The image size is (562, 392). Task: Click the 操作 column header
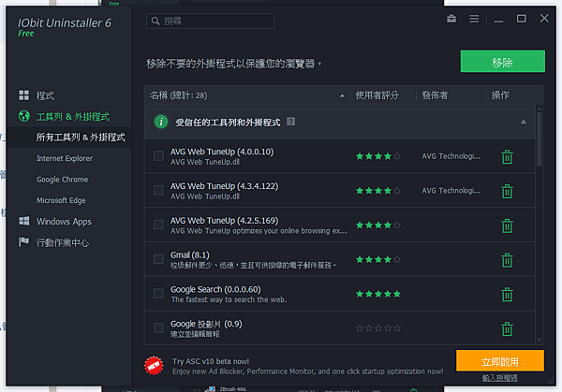(x=500, y=95)
